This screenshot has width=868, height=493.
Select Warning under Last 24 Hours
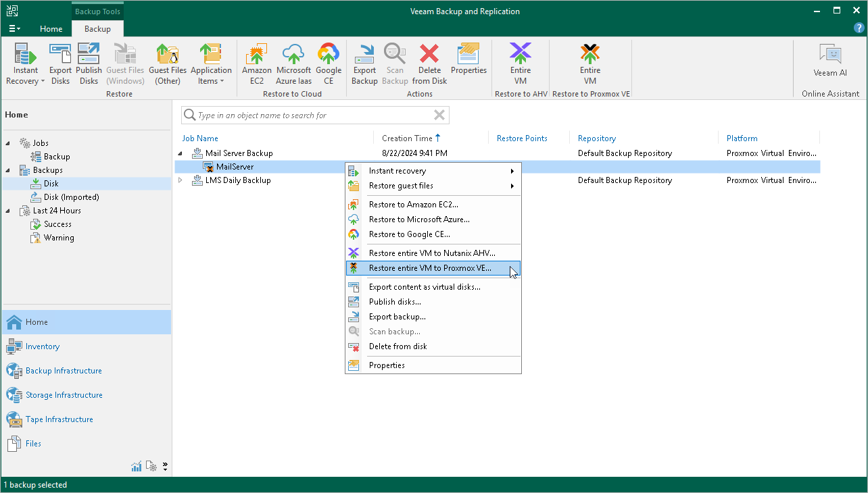pos(59,238)
